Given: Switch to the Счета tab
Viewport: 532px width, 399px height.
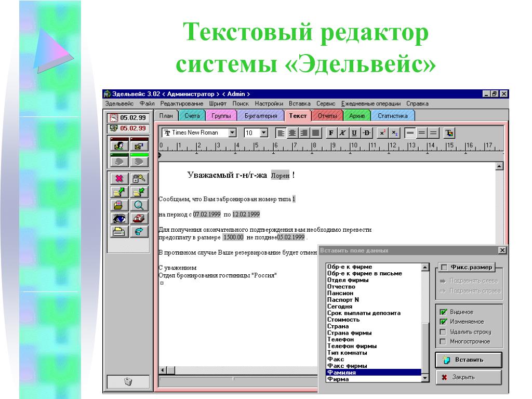Looking at the screenshot, I should tap(192, 116).
